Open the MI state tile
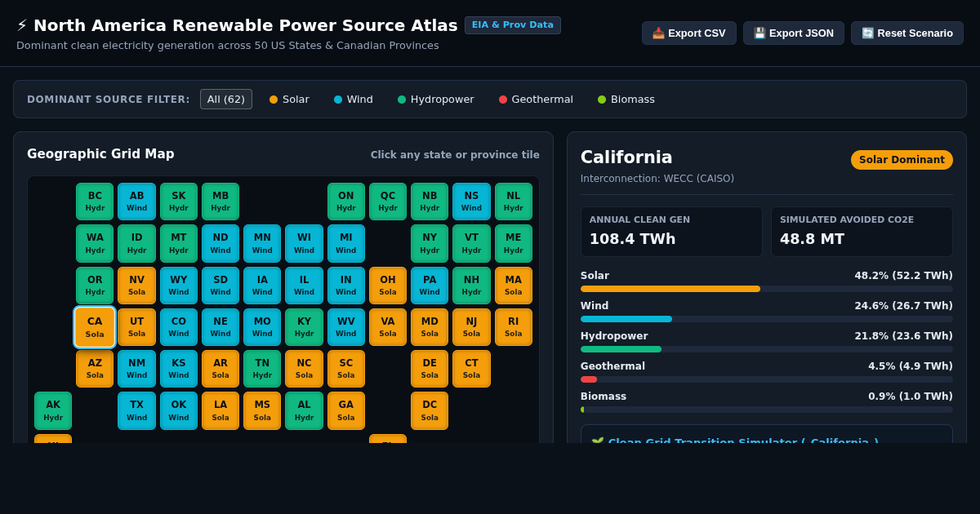 pos(346,243)
